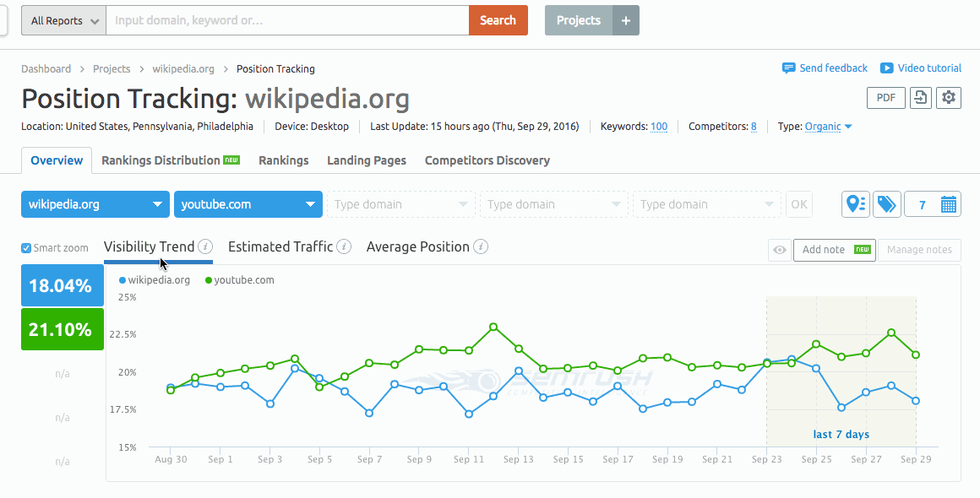Click the orange Search button
The height and width of the screenshot is (498, 980).
(498, 20)
